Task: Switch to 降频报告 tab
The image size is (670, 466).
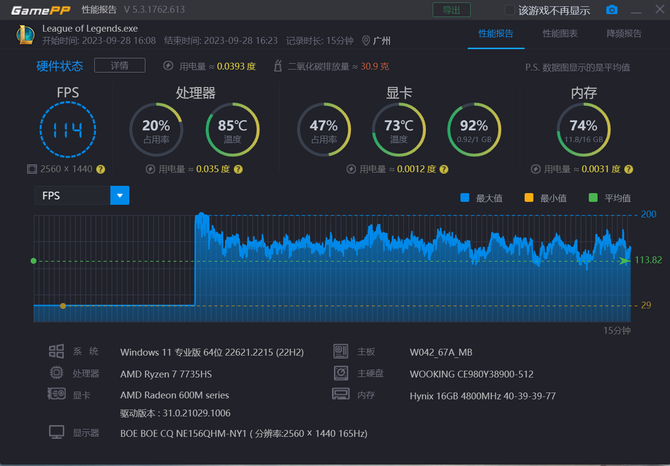Action: tap(624, 33)
